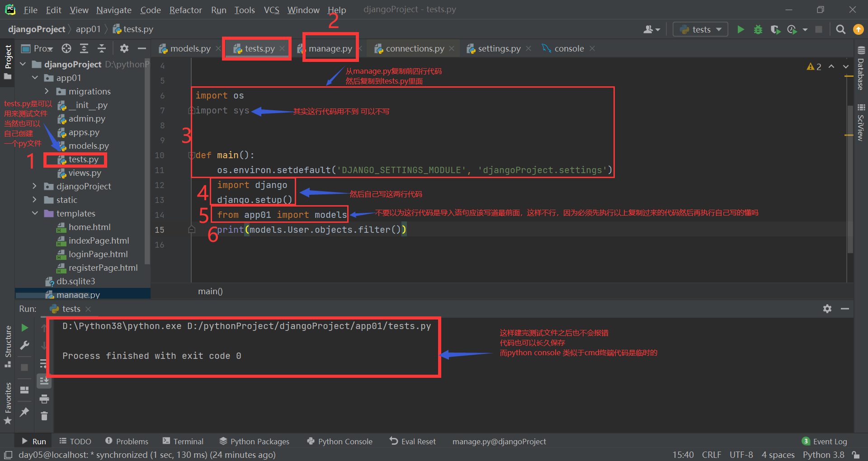Open user account icon in toolbar
The width and height of the screenshot is (868, 461).
coord(651,29)
